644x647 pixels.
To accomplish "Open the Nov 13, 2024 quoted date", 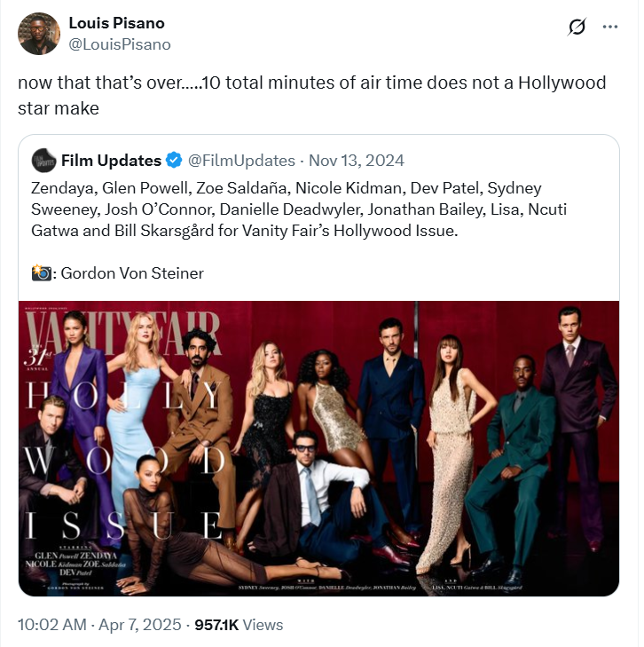I will click(357, 161).
